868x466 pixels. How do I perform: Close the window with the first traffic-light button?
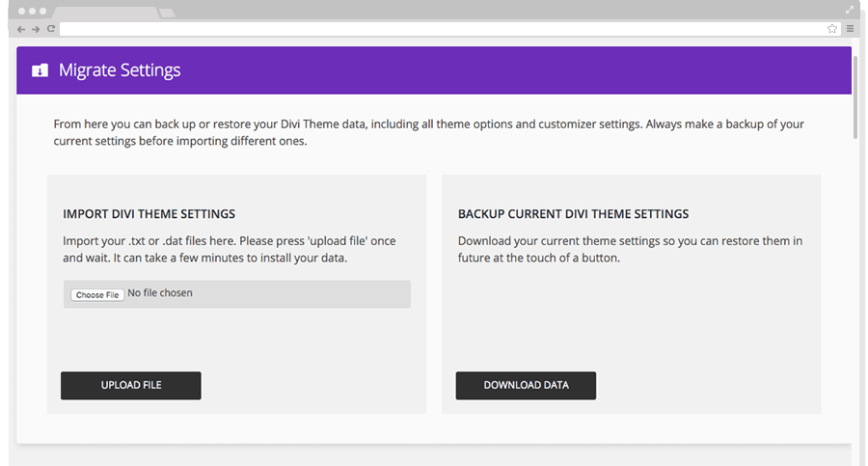coord(21,11)
